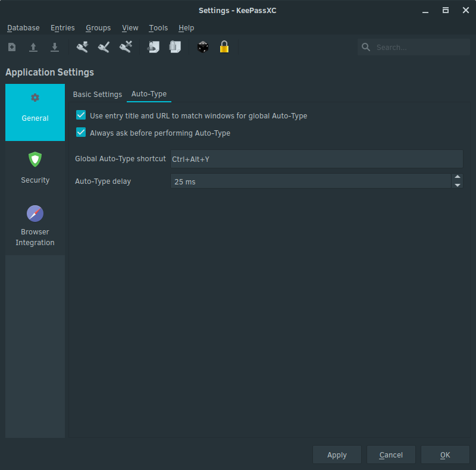Click the Lock Databases padlock icon
Screen dimensions: 476x470
224,47
